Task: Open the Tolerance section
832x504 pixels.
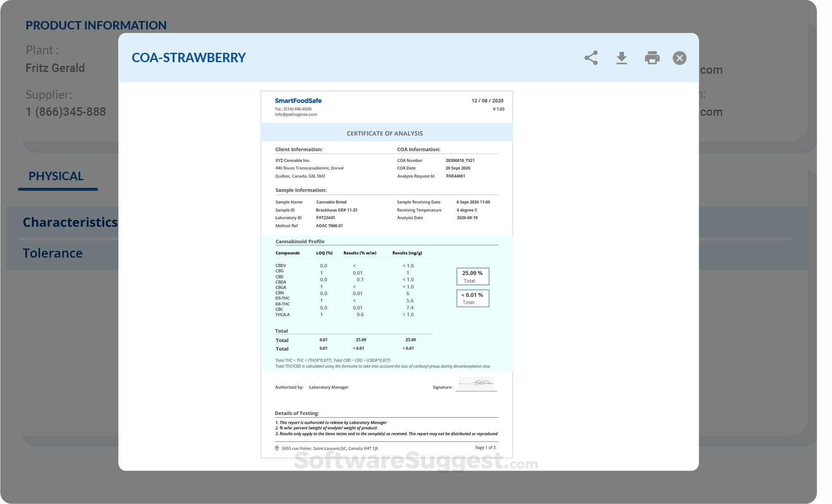Action: (x=53, y=253)
